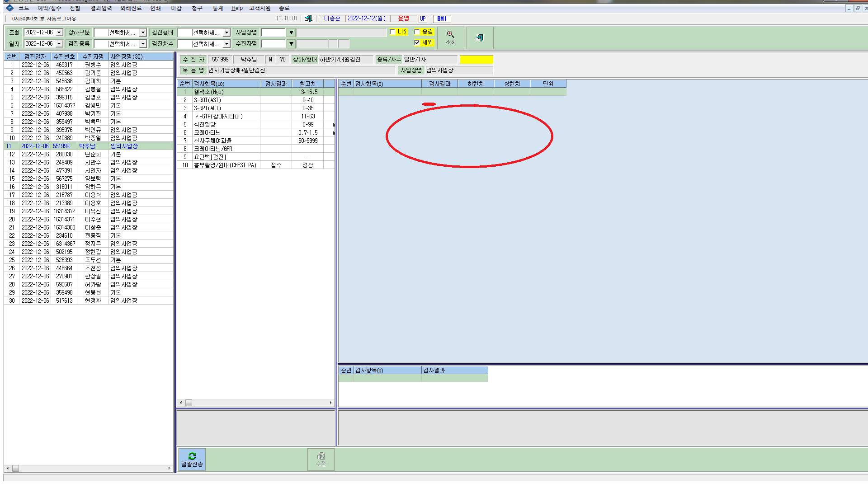Click the BMI toolbar button
The height and width of the screenshot is (488, 868).
[x=442, y=19]
